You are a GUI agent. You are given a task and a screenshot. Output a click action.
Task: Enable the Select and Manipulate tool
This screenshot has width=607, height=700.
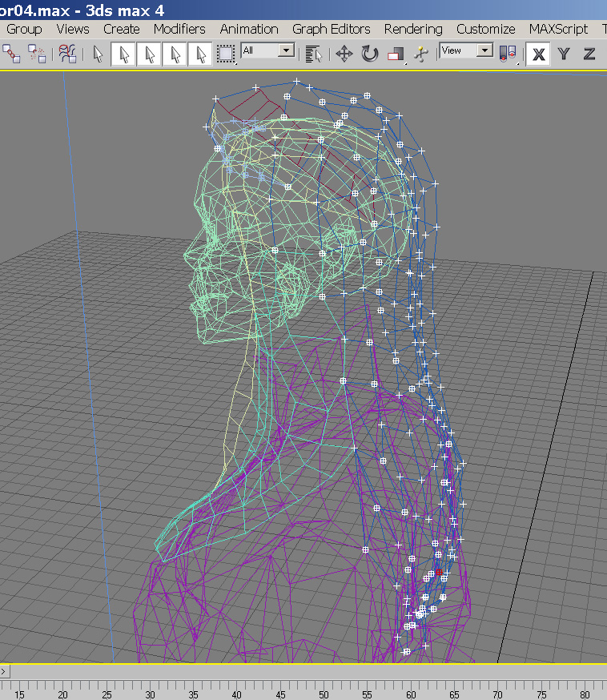click(420, 54)
